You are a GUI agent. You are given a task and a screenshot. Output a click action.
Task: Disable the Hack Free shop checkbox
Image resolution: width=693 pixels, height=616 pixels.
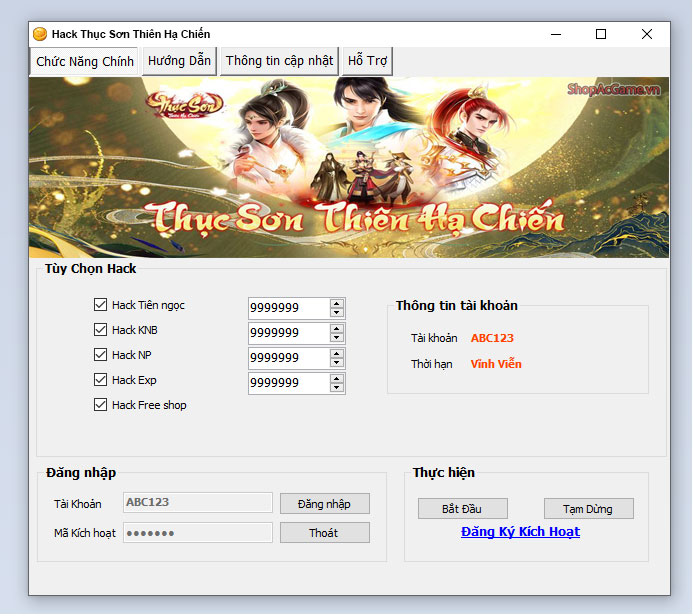coord(100,405)
